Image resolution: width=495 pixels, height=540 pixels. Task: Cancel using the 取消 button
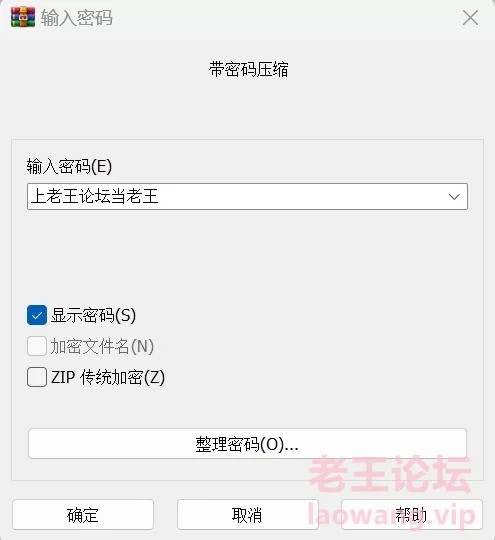247,515
